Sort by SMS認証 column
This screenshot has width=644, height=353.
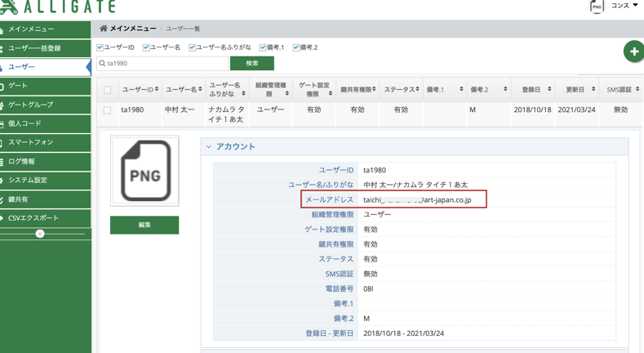click(x=622, y=89)
